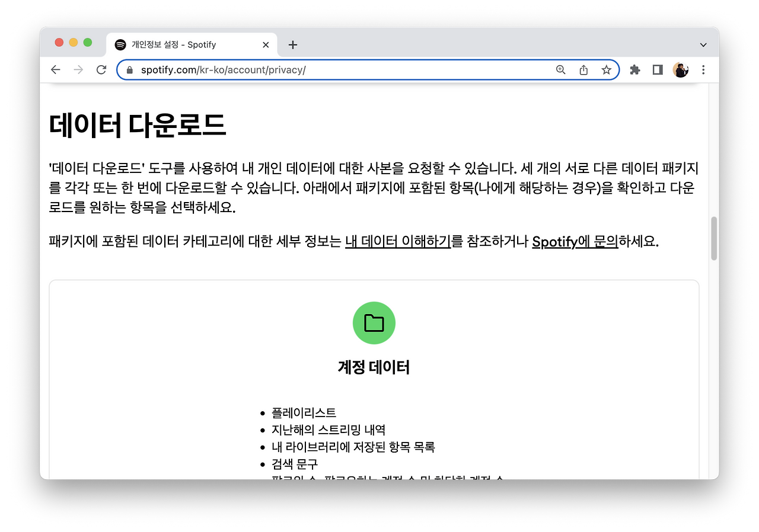Click the Spotify favicon in the tab
This screenshot has height=532, width=759.
point(122,44)
